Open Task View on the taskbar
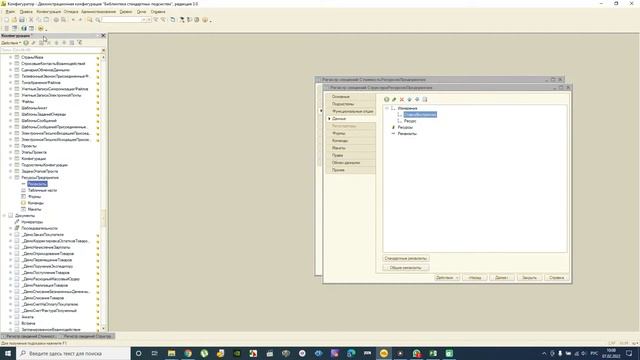This screenshot has height=360, width=640. coord(155,353)
